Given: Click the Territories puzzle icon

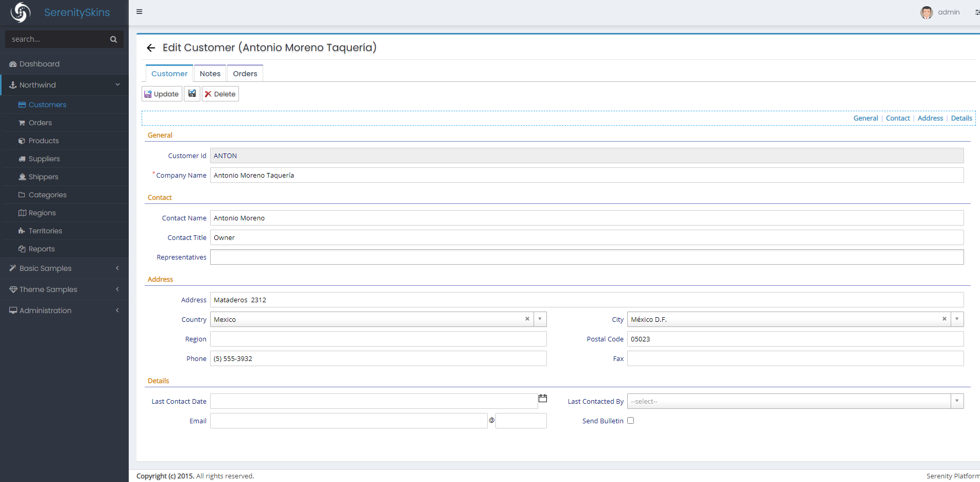Looking at the screenshot, I should click(x=22, y=231).
